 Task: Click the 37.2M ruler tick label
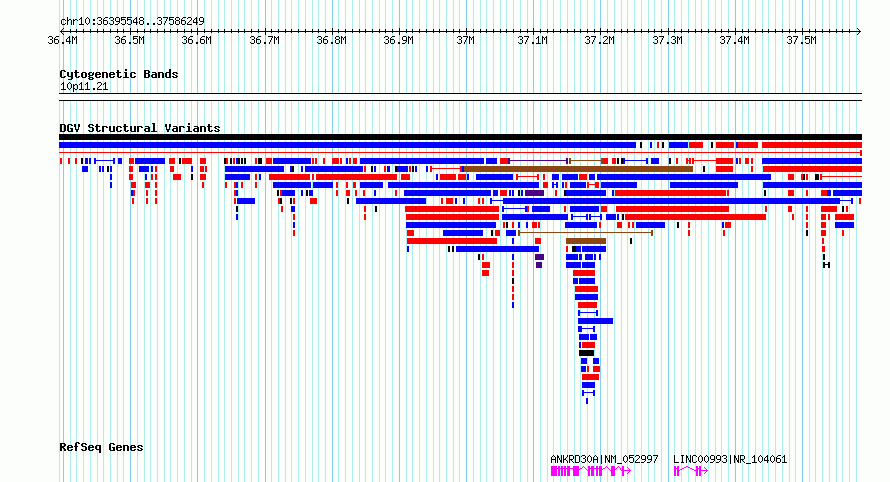tap(600, 40)
